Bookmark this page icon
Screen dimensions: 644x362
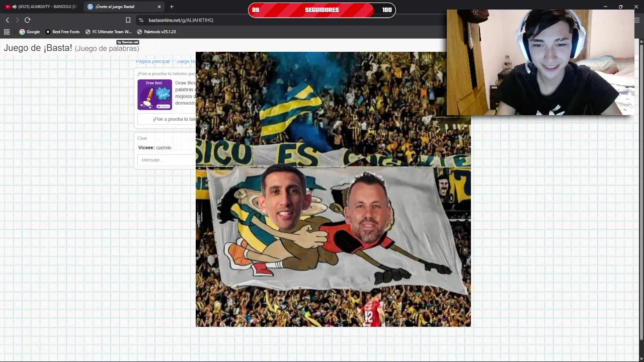pyautogui.click(x=128, y=20)
